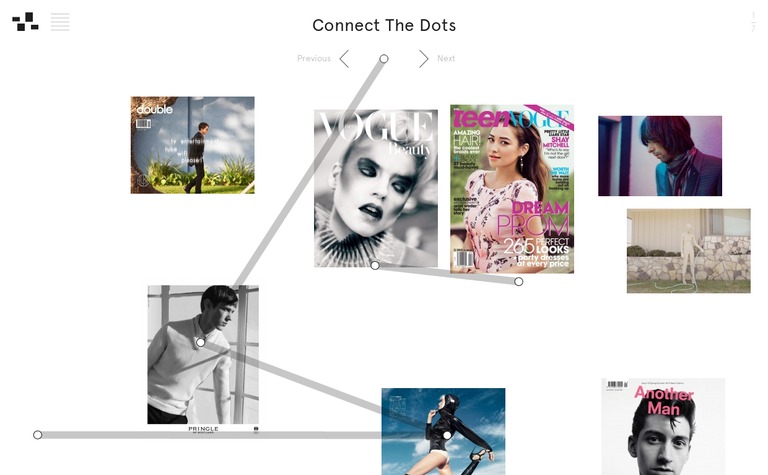Go to the Previous page link
The image size is (768, 475).
(x=314, y=58)
